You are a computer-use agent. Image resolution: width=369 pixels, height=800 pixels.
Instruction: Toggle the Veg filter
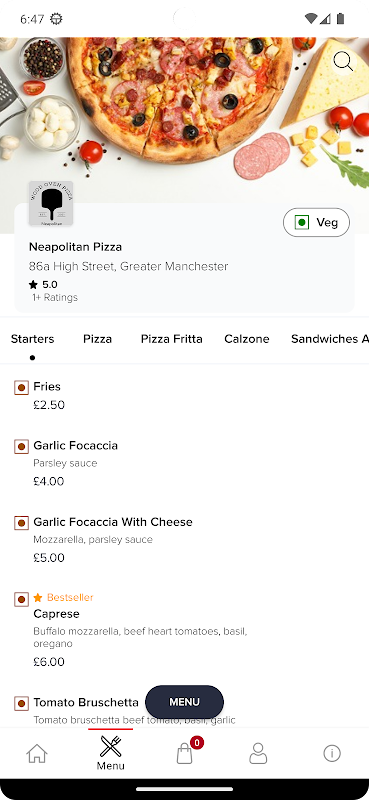tap(316, 222)
